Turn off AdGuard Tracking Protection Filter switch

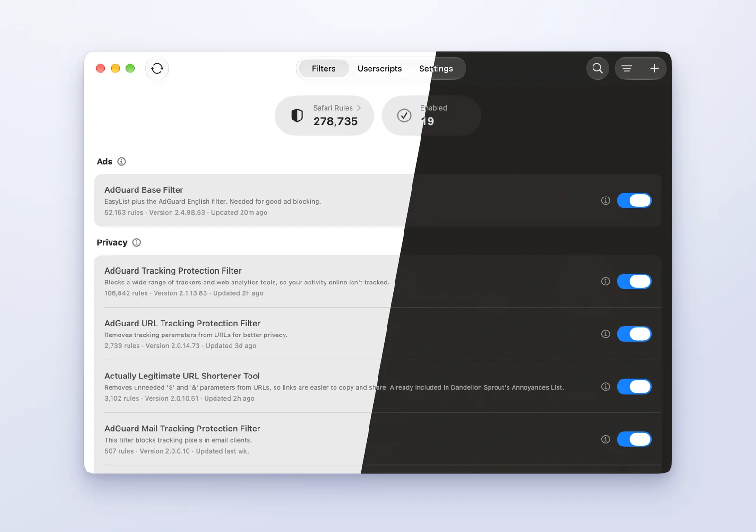[634, 281]
